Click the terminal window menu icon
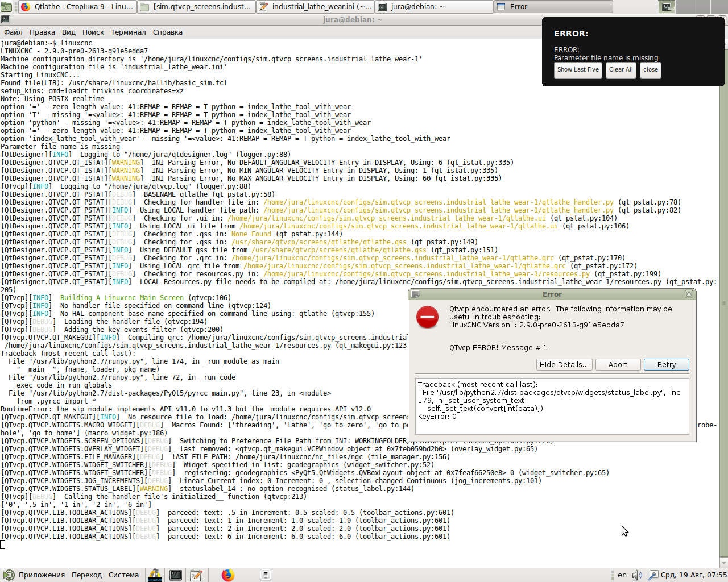Viewport: 728px width, 582px height. 5,19
